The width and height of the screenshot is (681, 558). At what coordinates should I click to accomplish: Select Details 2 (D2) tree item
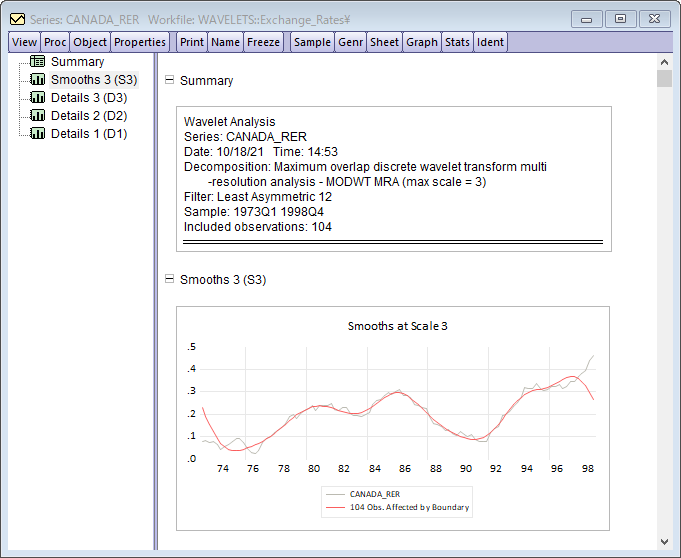(x=89, y=116)
